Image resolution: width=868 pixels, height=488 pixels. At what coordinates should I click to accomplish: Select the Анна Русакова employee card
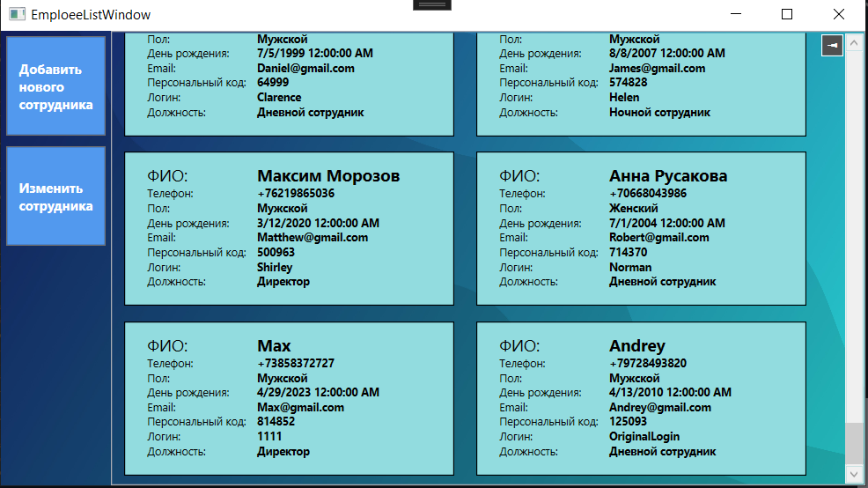click(641, 229)
